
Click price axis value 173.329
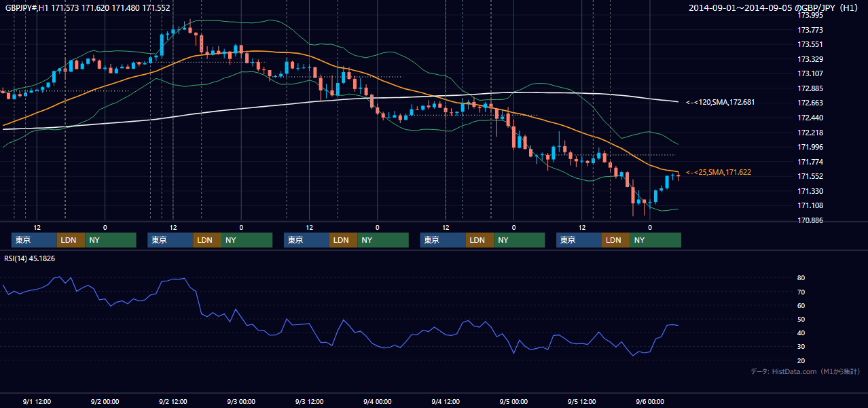coord(810,59)
